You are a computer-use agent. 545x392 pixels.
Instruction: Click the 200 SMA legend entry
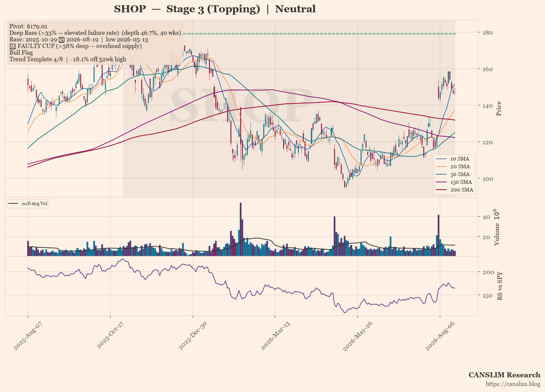click(x=454, y=190)
